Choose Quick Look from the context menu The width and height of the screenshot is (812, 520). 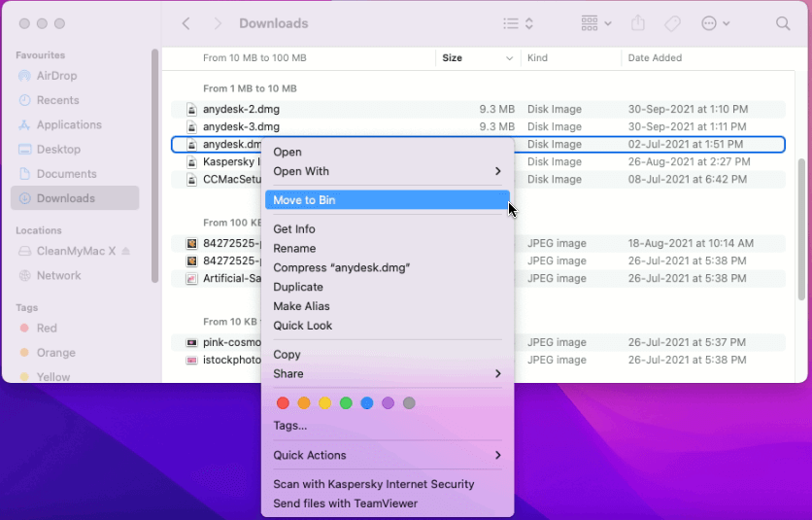pyautogui.click(x=388, y=326)
